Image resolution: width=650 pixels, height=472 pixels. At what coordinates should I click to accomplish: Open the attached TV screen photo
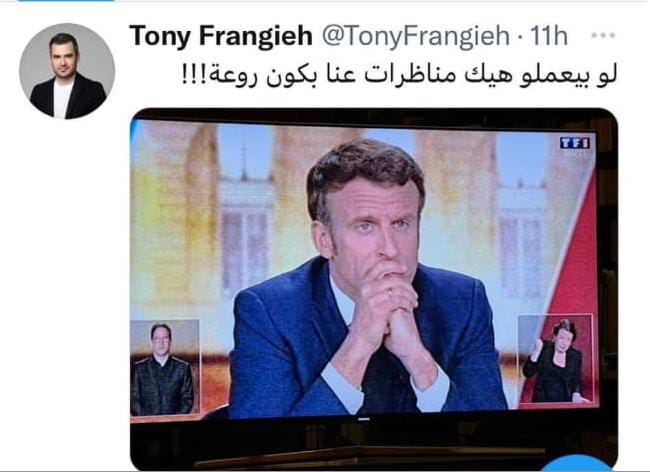[x=374, y=289]
